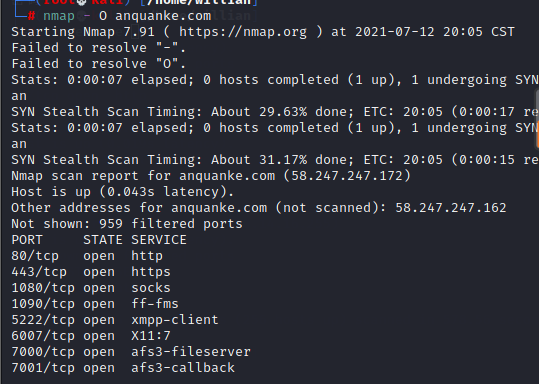539x384 pixels.
Task: Click the anquanke.com command argument
Action: point(163,16)
